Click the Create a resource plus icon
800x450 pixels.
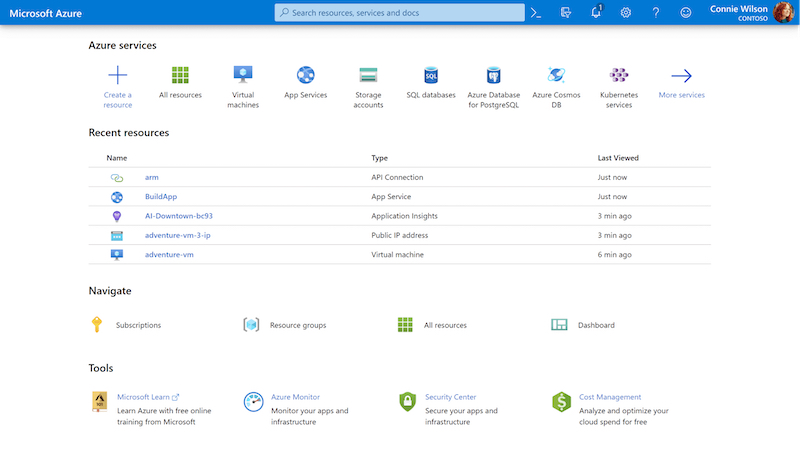(x=118, y=75)
